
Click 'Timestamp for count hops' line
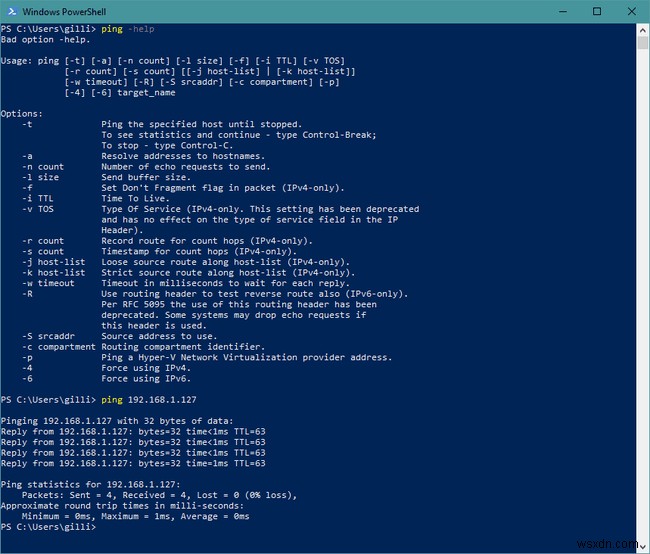[199, 252]
